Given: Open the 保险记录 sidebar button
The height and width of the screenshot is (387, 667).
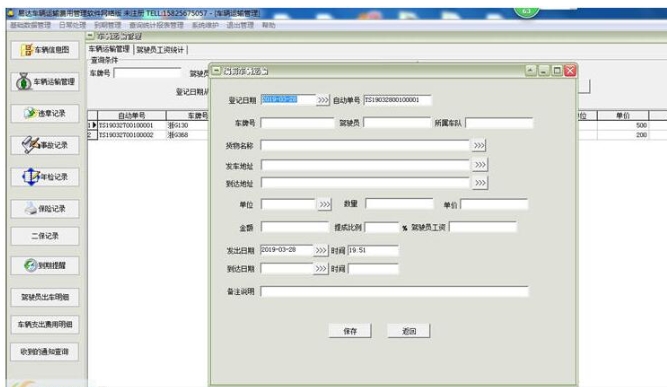Looking at the screenshot, I should tap(45, 209).
